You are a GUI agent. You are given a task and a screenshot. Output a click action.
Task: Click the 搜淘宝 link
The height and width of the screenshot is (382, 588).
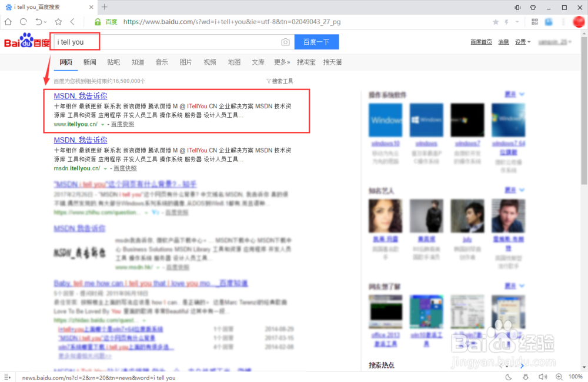coord(306,62)
